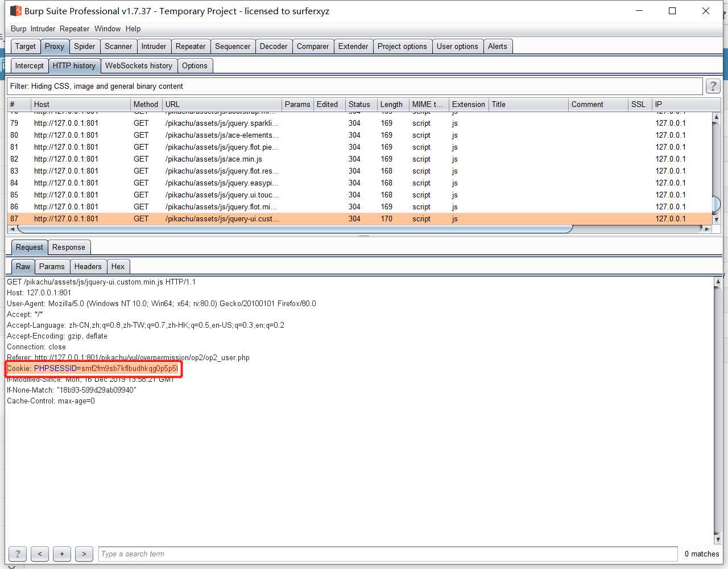The width and height of the screenshot is (728, 569).
Task: Select the Headers view tab
Action: pyautogui.click(x=88, y=266)
